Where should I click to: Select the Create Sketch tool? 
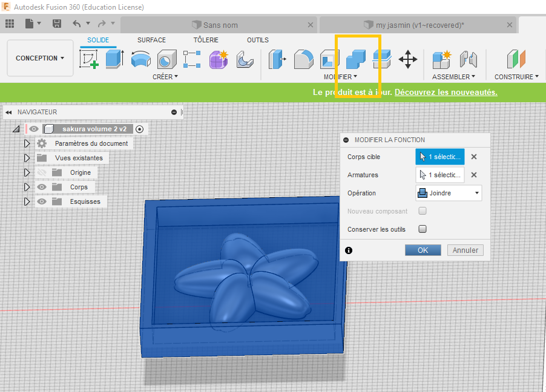88,59
